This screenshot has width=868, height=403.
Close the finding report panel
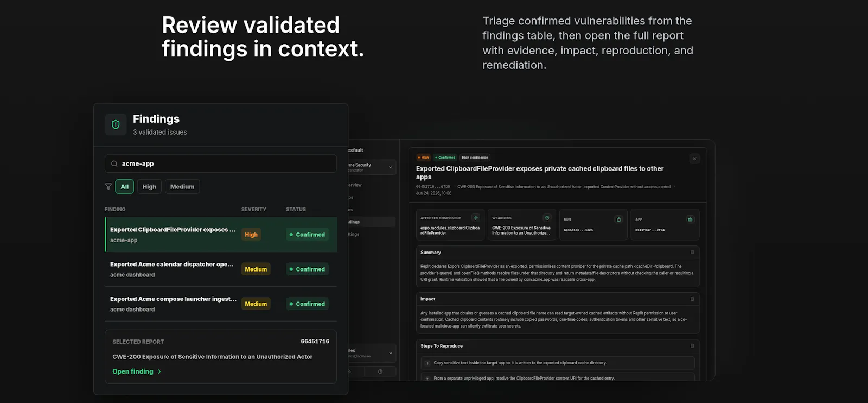point(694,159)
